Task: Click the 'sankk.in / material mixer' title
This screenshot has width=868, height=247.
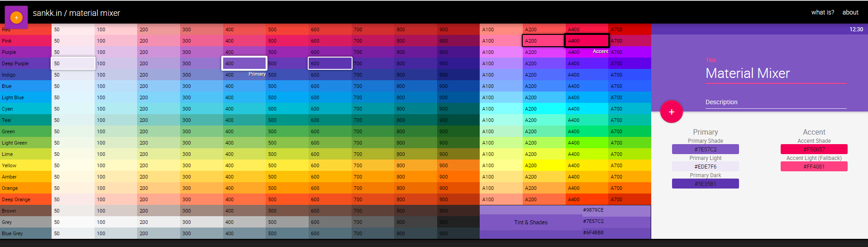Action: (76, 13)
